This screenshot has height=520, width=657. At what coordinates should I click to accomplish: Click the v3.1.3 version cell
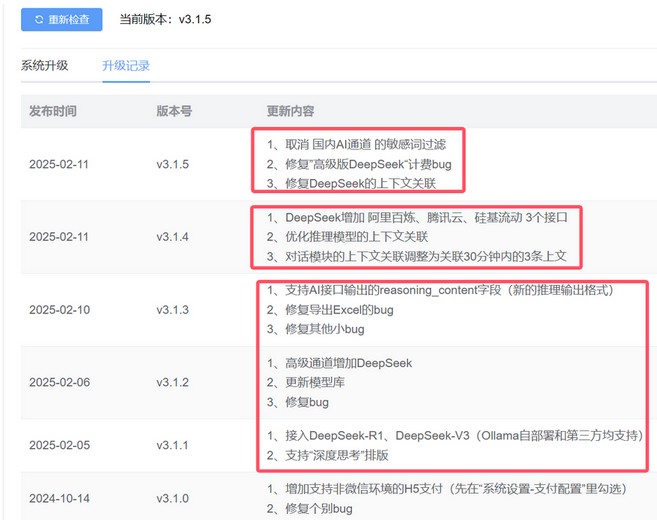point(173,310)
